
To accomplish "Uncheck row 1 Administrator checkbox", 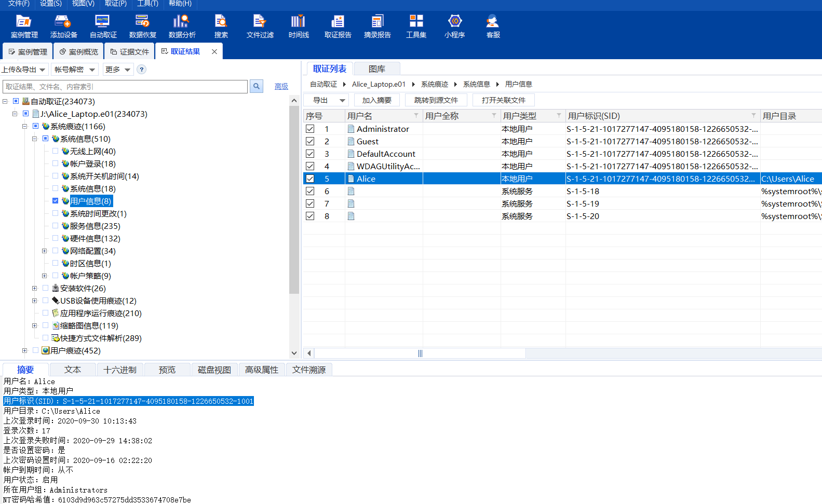I will point(310,129).
